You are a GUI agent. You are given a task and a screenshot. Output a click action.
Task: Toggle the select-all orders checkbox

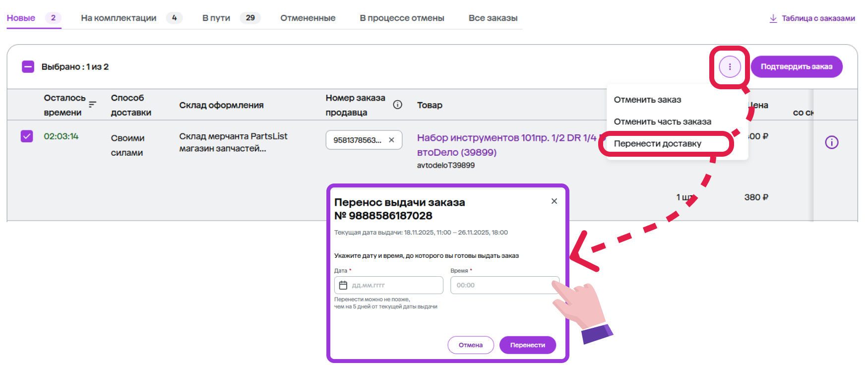coord(28,67)
